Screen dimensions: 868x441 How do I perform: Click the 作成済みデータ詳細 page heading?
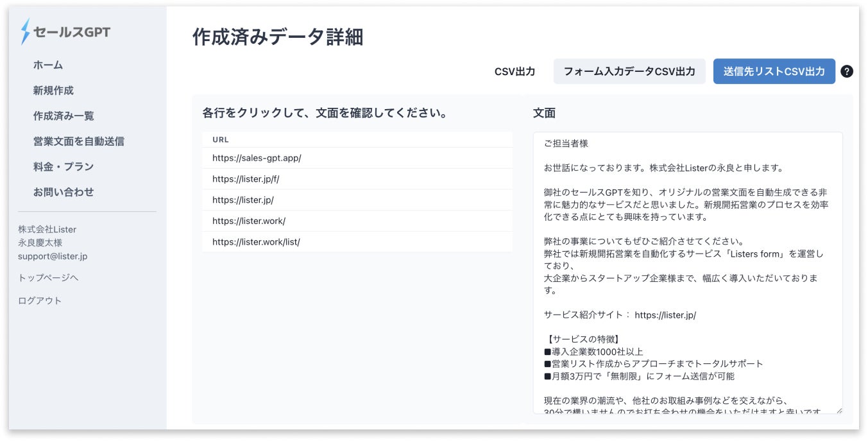[x=278, y=37]
